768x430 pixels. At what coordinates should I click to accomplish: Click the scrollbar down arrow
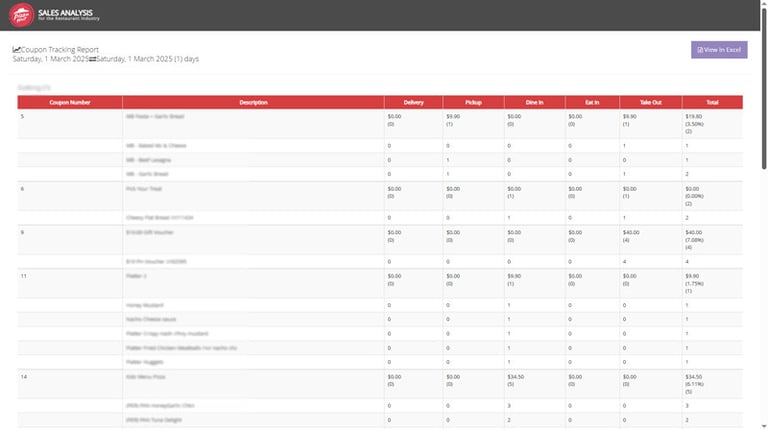(x=764, y=427)
